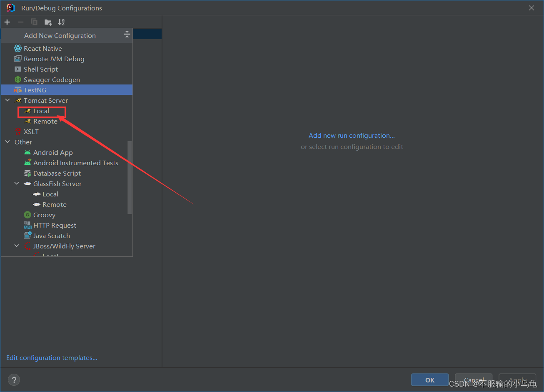This screenshot has width=544, height=392.
Task: Click the Android App robot icon
Action: pyautogui.click(x=27, y=152)
